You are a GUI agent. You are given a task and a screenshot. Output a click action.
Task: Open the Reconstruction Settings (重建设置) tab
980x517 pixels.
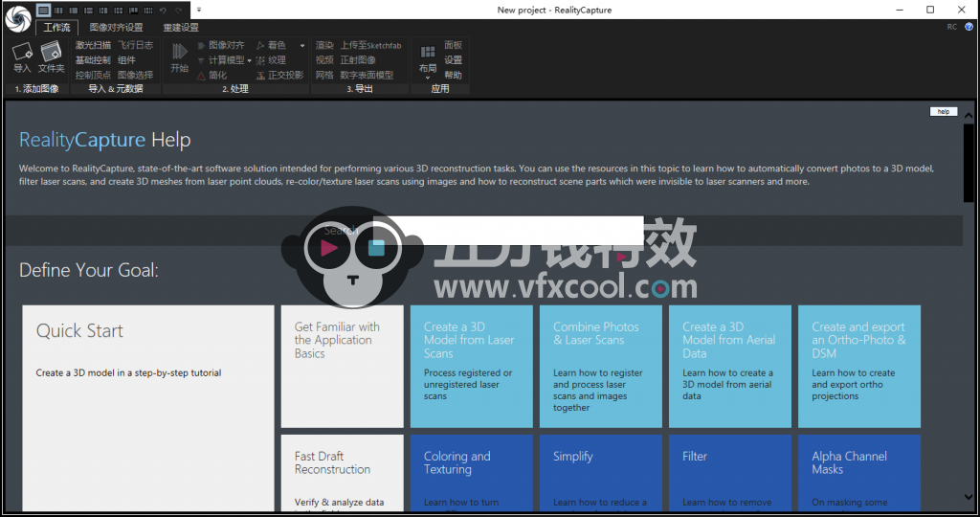(x=181, y=28)
